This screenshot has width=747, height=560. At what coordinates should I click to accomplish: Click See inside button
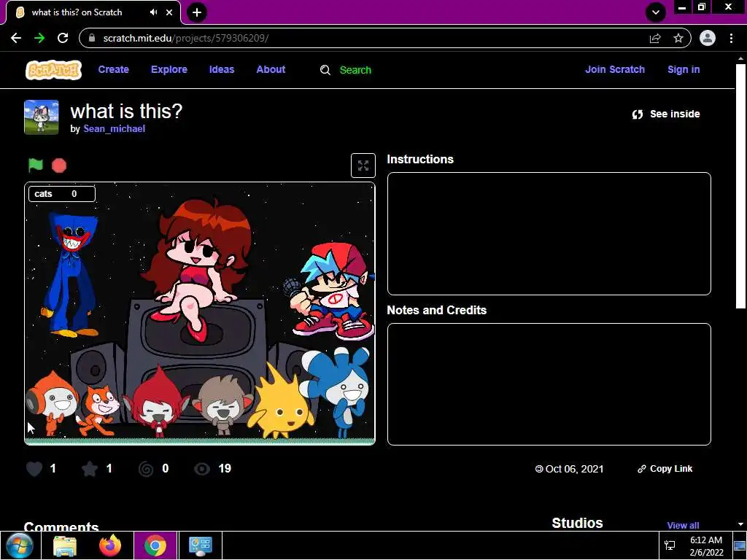[666, 114]
